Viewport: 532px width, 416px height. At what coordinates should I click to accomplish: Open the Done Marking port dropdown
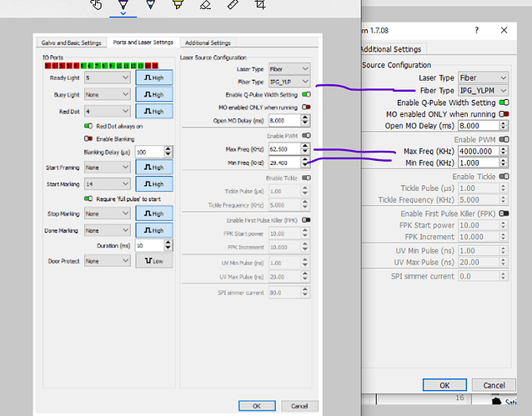[108, 230]
